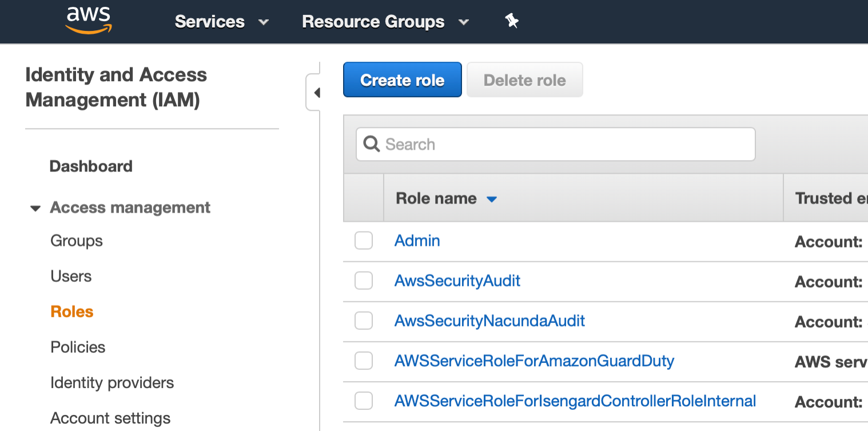Viewport: 868px width, 431px height.
Task: Check the checkbox next to the Admin role
Action: click(x=364, y=241)
